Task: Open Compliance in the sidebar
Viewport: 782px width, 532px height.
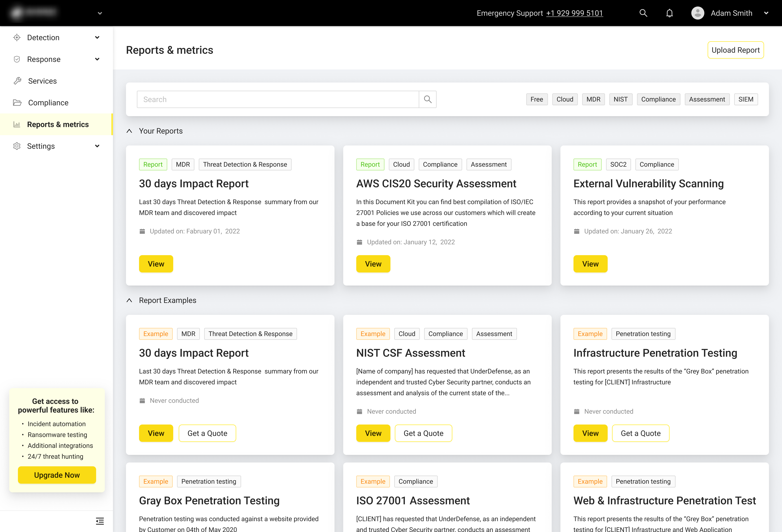Action: coord(56,103)
